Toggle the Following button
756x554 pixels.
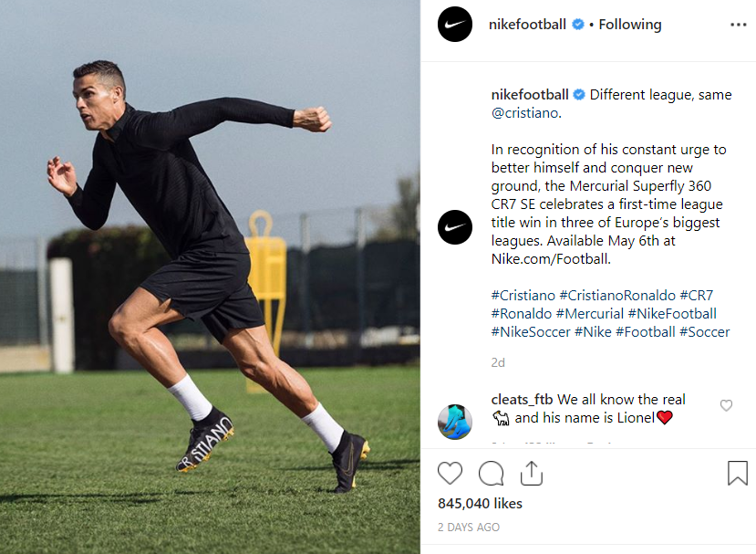pyautogui.click(x=630, y=25)
